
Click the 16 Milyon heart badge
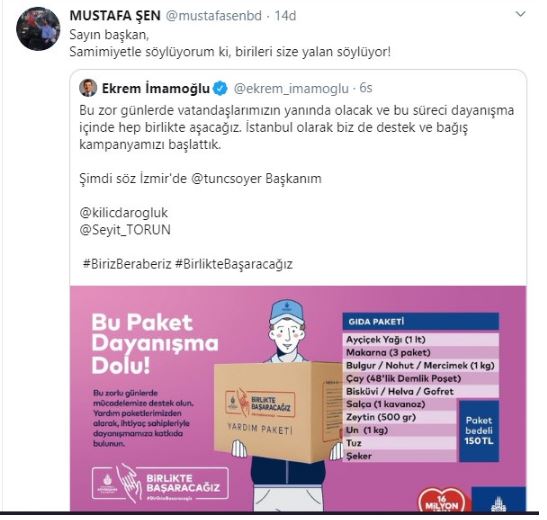[443, 500]
